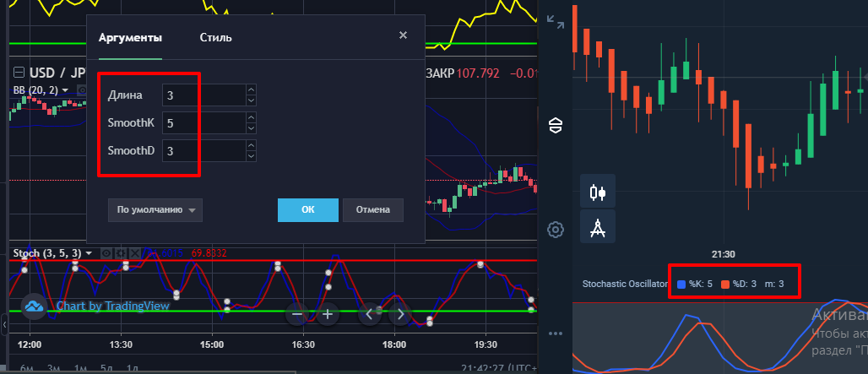
Task: Click the 107.792 close price value
Action: pyautogui.click(x=478, y=73)
